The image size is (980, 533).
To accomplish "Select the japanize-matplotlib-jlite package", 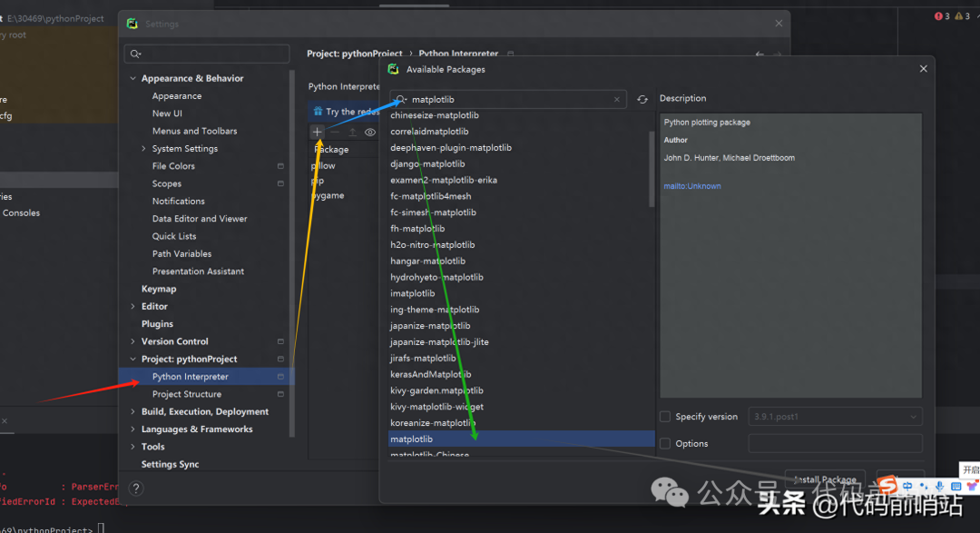I will [x=439, y=342].
